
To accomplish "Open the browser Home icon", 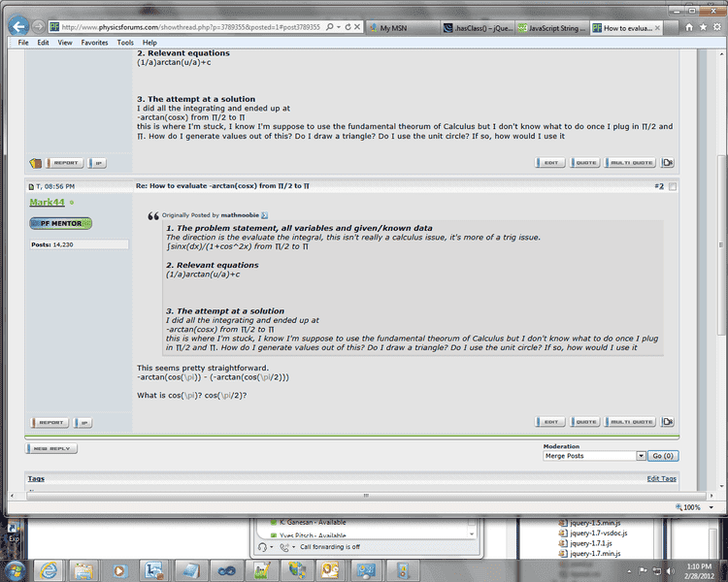I will click(689, 27).
